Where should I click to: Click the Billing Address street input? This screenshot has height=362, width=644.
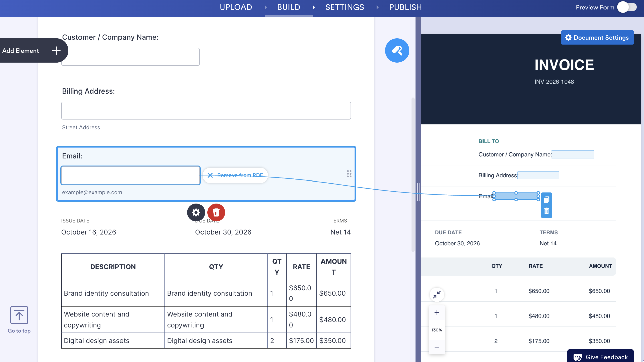[x=206, y=111]
